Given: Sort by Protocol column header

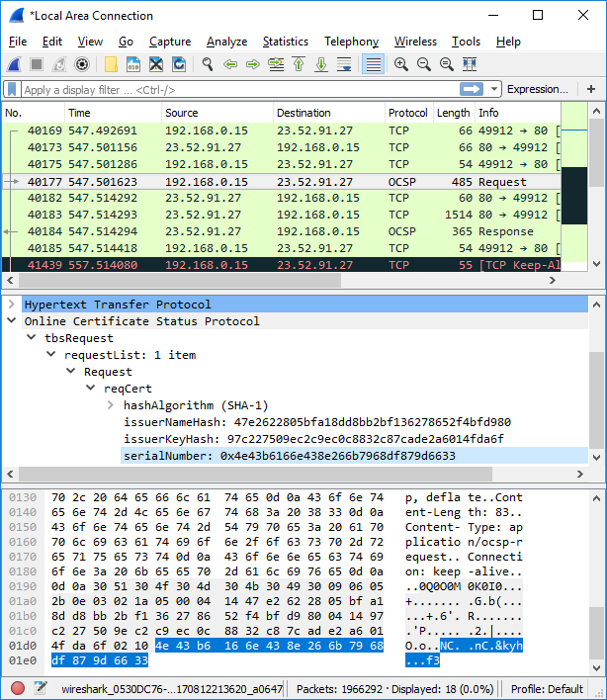Looking at the screenshot, I should (409, 113).
